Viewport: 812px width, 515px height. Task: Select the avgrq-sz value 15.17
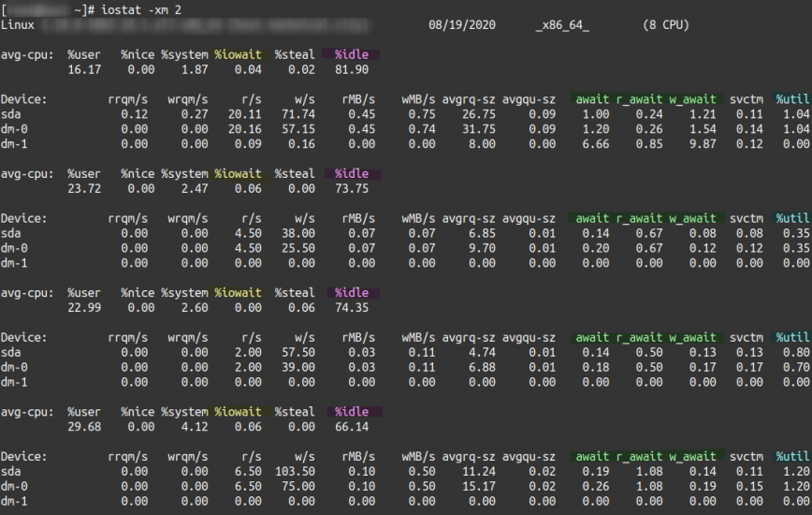coord(478,486)
